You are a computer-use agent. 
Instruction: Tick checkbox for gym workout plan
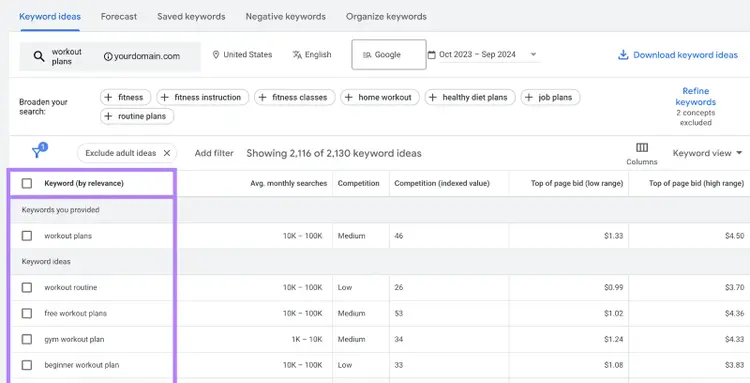pyautogui.click(x=27, y=339)
